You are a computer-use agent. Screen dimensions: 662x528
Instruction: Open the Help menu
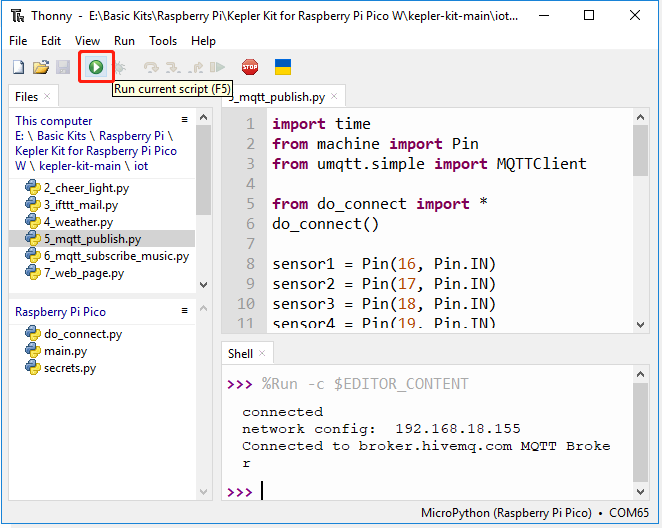203,41
